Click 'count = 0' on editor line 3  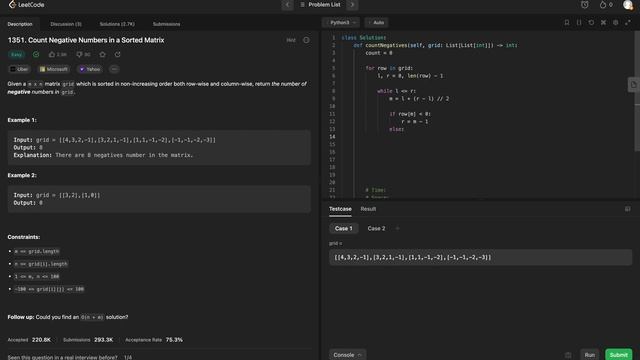pos(378,53)
